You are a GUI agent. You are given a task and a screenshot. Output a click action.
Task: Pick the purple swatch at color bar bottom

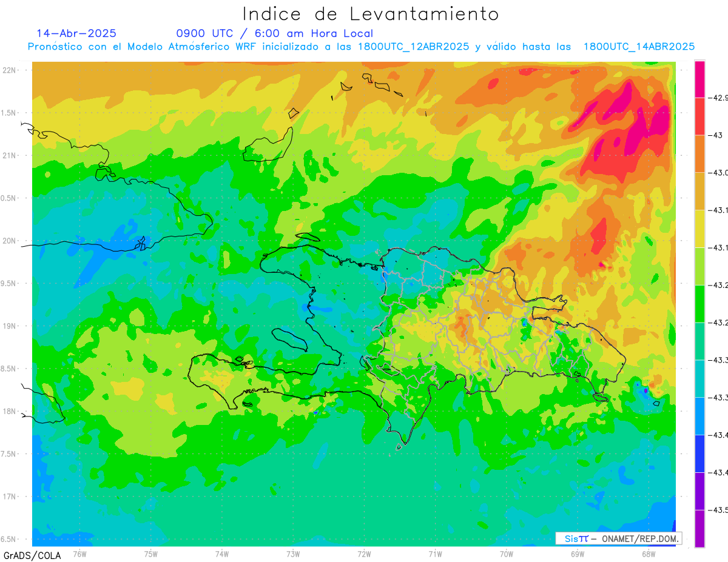click(x=699, y=528)
